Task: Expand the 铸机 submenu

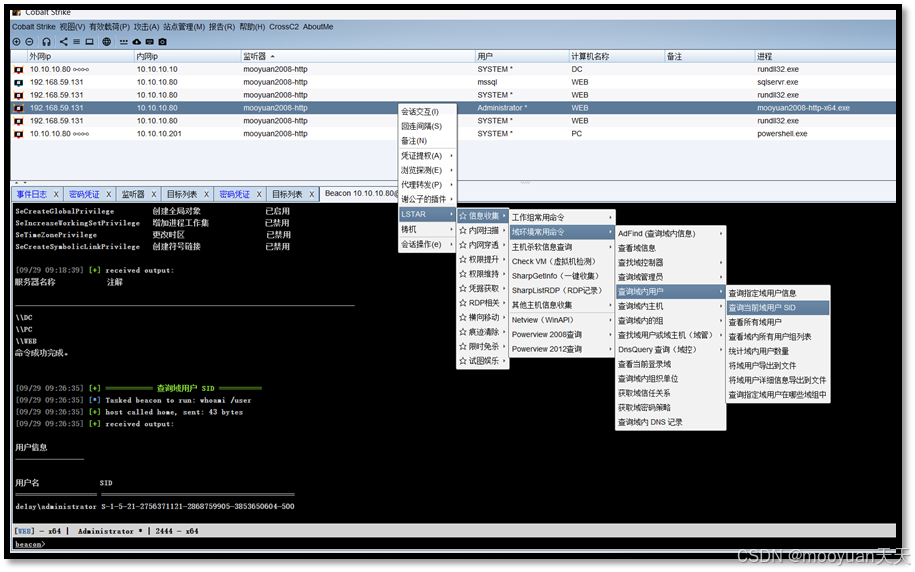Action: point(427,229)
